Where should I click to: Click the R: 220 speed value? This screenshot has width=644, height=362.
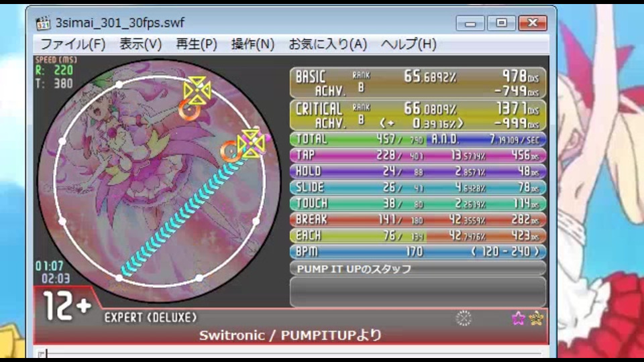[54, 70]
